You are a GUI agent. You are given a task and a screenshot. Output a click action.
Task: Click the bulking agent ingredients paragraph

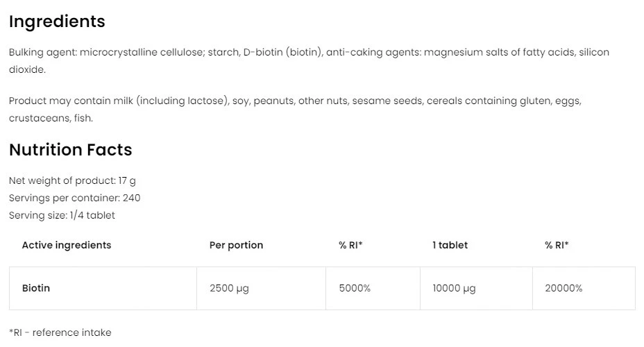click(309, 53)
